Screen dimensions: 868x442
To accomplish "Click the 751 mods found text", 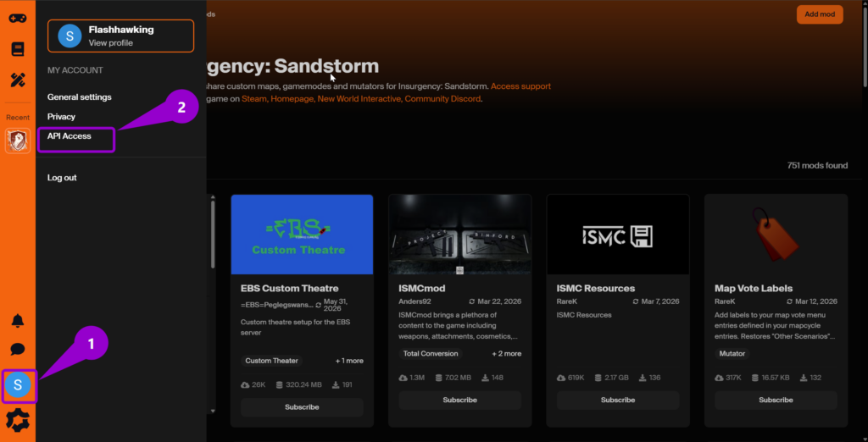I will click(817, 165).
